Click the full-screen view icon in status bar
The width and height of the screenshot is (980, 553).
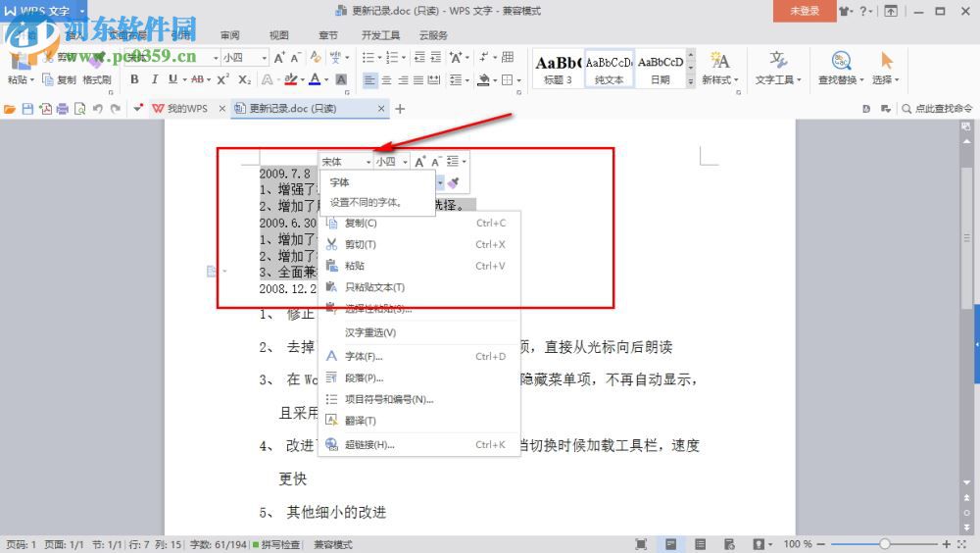pyautogui.click(x=641, y=544)
